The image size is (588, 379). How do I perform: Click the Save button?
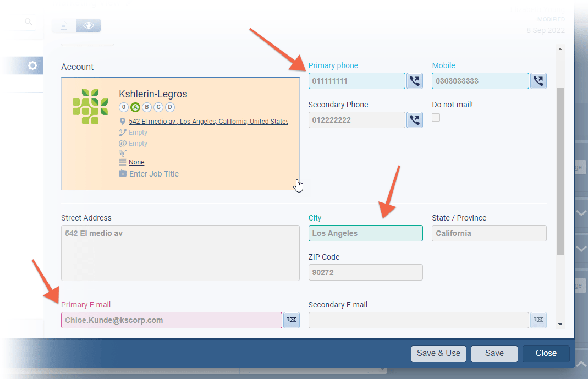pos(494,353)
